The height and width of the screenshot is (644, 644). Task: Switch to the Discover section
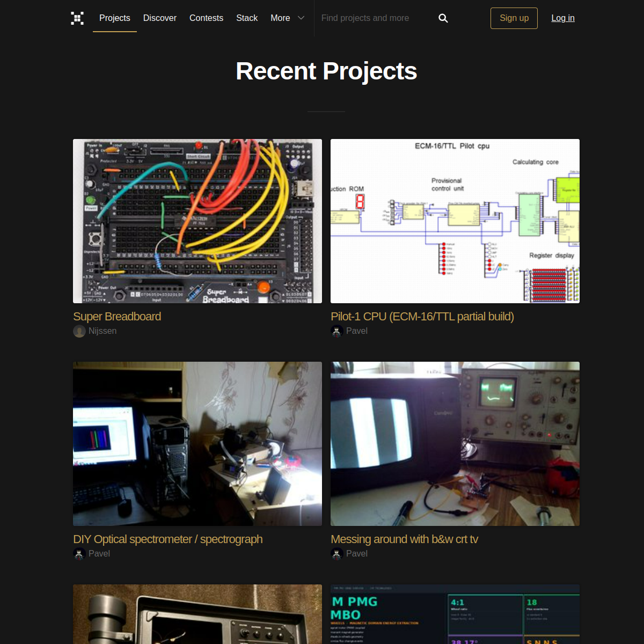(159, 18)
